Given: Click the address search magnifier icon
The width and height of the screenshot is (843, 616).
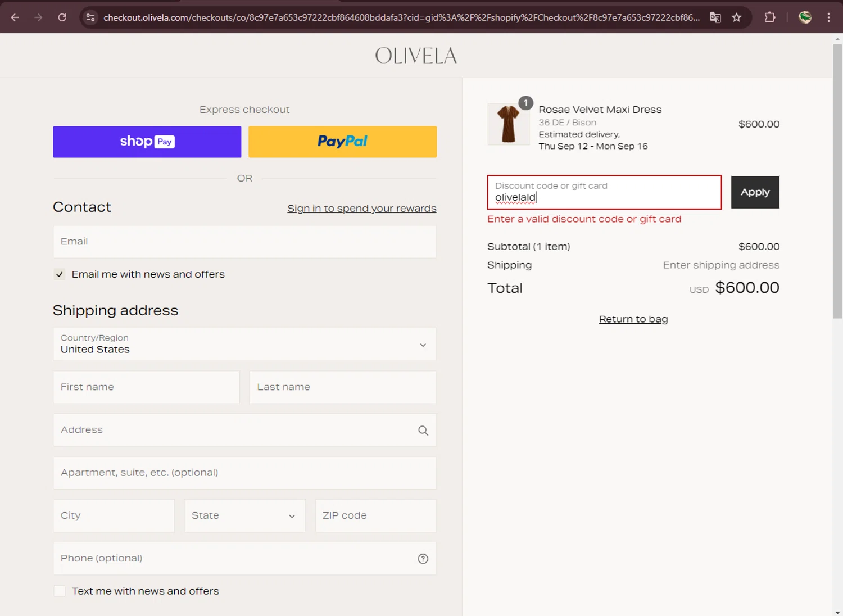Looking at the screenshot, I should point(423,431).
